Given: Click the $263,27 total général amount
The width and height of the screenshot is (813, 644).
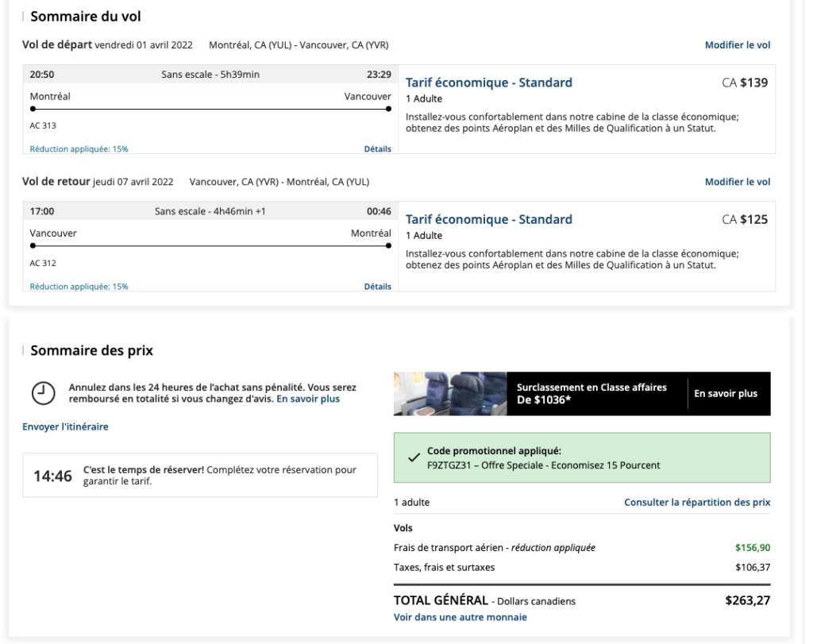Looking at the screenshot, I should (747, 600).
